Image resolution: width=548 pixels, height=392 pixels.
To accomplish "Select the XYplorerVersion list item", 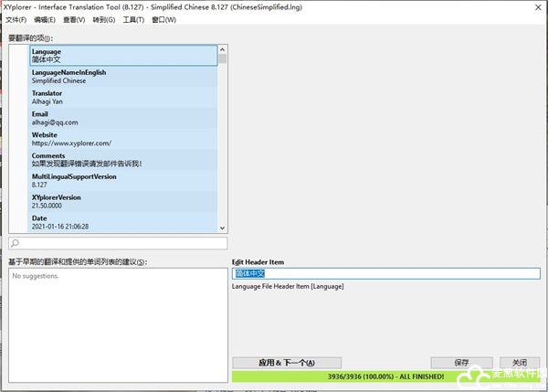I will [x=123, y=201].
